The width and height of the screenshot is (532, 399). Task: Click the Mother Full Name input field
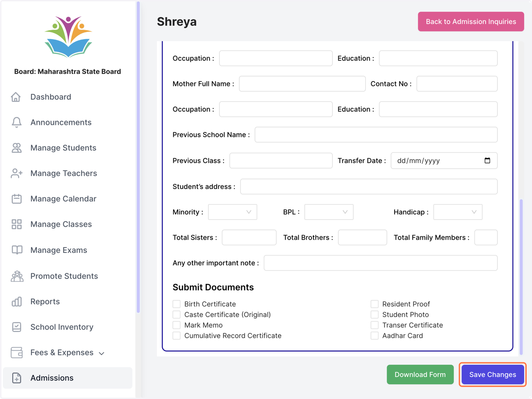click(302, 84)
